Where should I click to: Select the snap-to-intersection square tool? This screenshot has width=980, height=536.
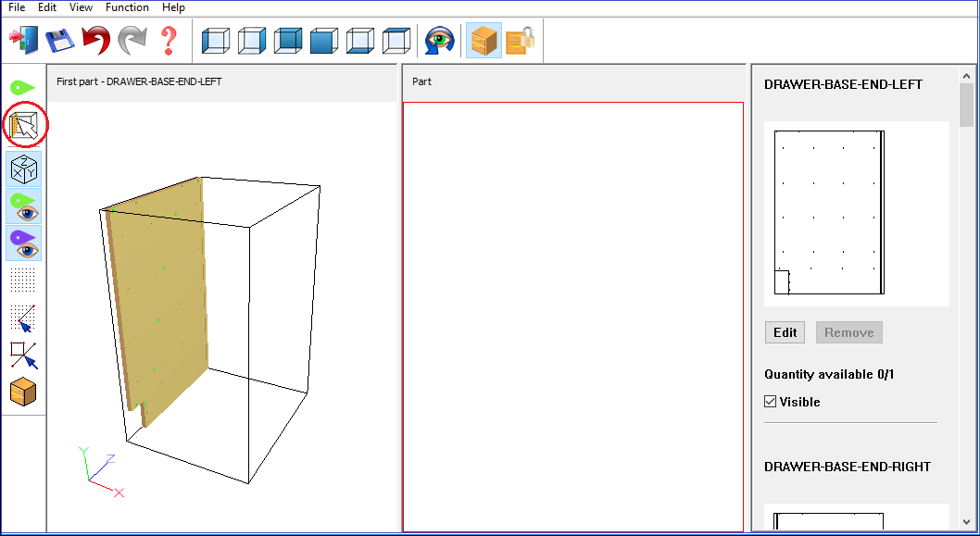tap(24, 355)
